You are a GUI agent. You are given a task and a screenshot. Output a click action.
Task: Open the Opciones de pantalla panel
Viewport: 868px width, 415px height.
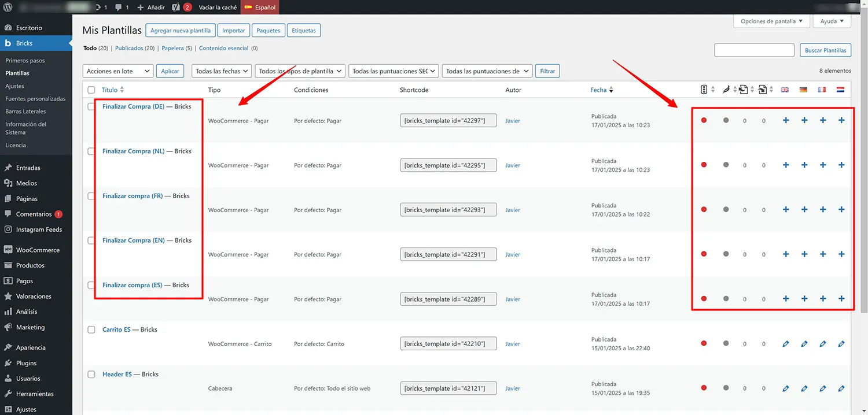pyautogui.click(x=771, y=21)
